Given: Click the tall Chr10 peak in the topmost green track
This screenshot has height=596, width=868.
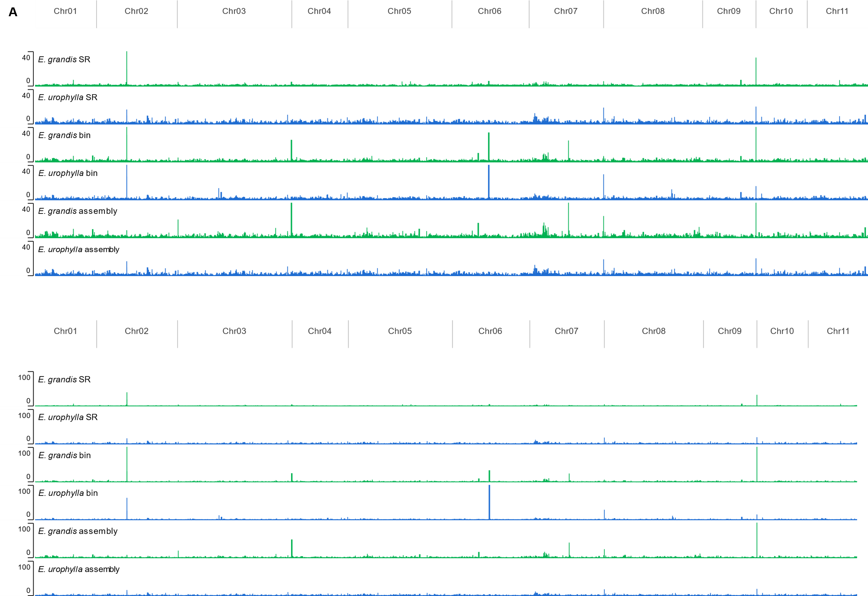Looking at the screenshot, I should click(x=756, y=71).
